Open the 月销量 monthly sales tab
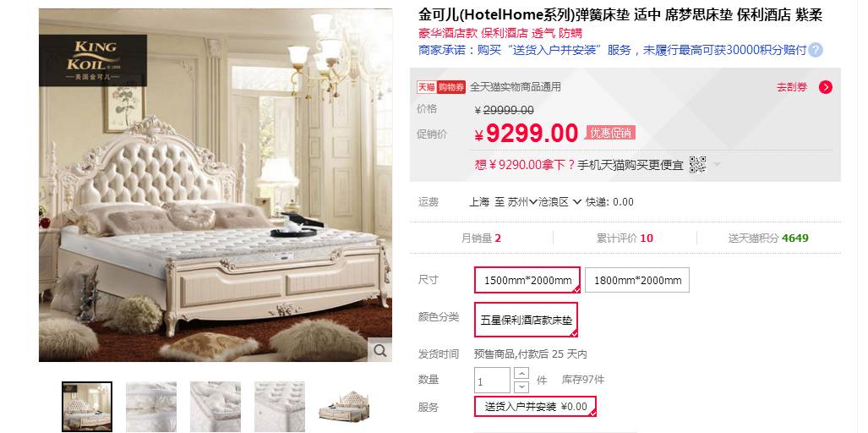The height and width of the screenshot is (433, 868). coord(481,238)
